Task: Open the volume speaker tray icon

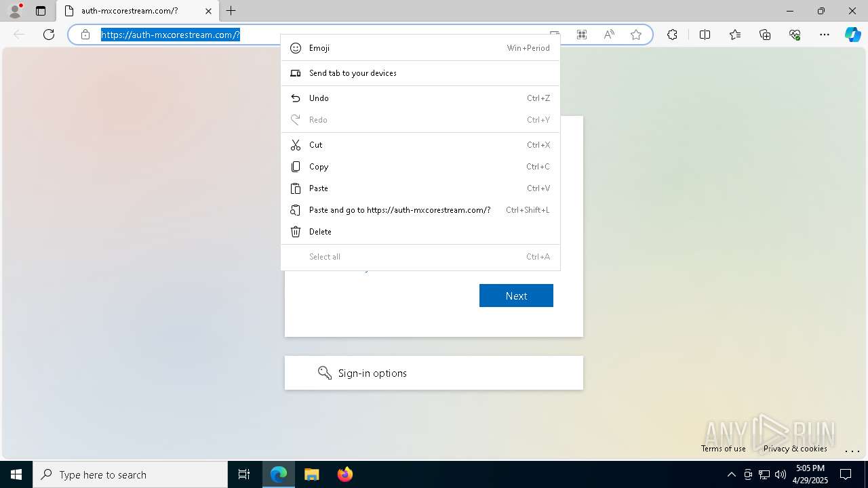Action: coord(781,474)
